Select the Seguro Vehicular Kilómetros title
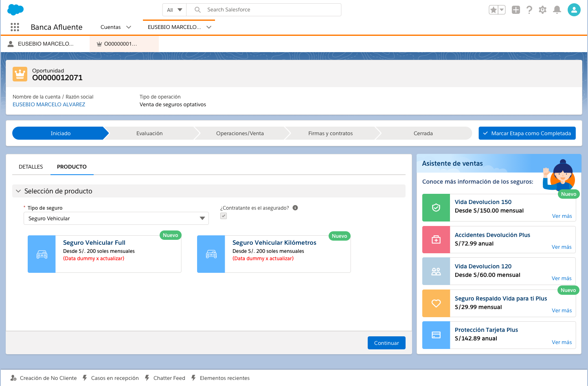 [x=274, y=243]
